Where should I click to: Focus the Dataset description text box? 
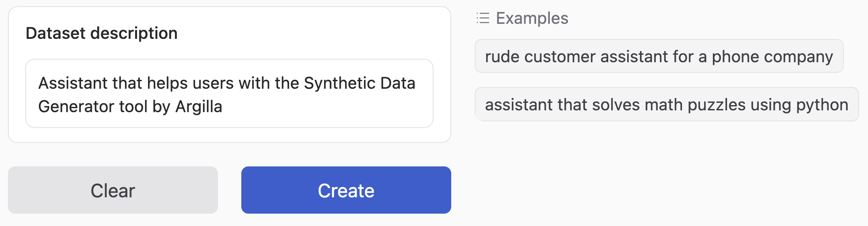click(x=229, y=94)
